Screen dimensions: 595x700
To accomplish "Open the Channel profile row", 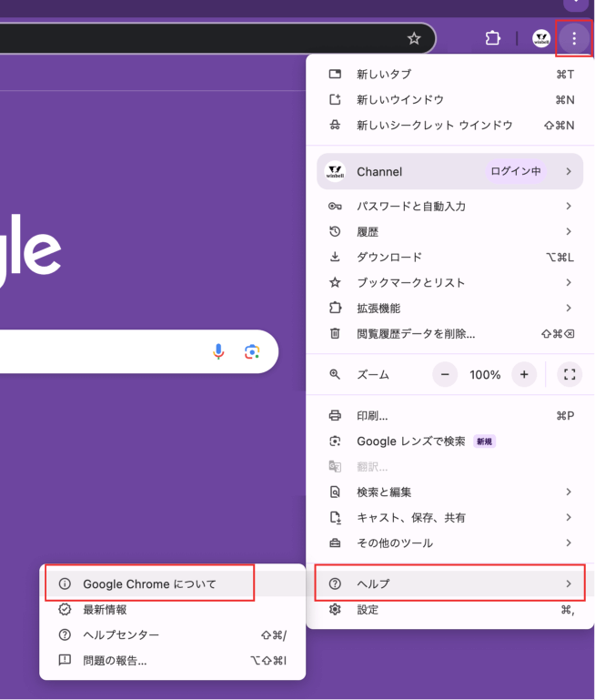I will click(x=450, y=171).
